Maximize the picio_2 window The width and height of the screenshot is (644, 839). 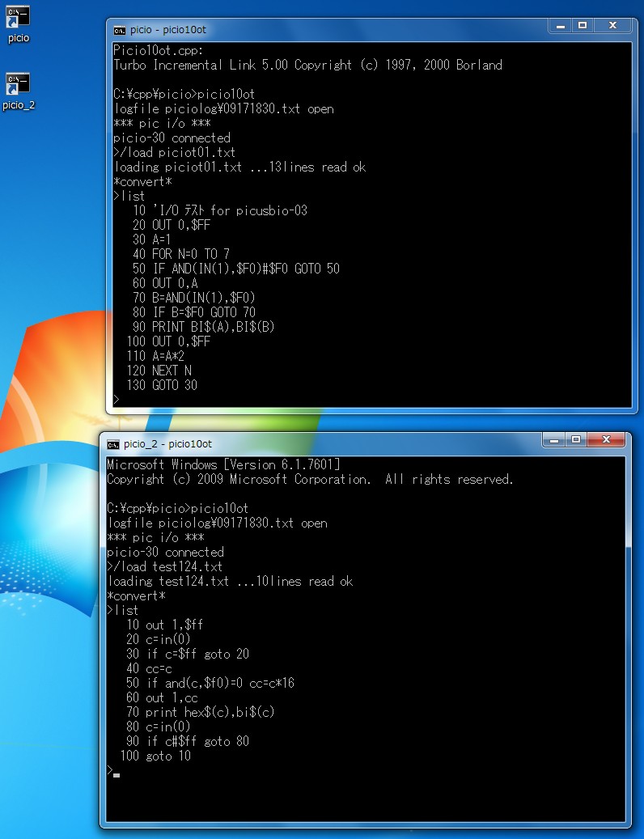click(x=576, y=440)
